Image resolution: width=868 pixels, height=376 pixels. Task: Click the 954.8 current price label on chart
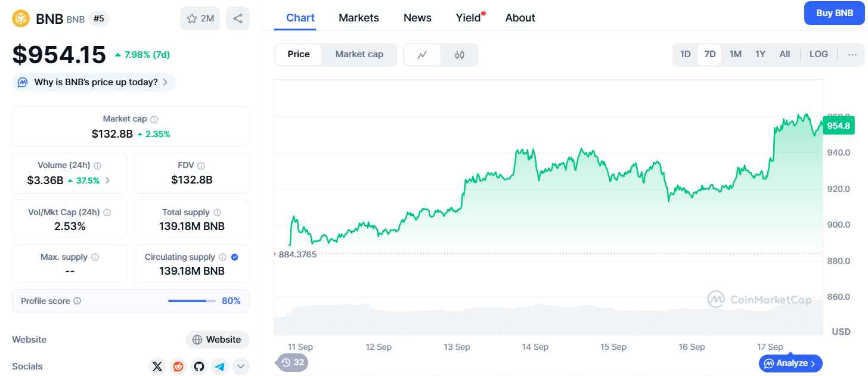tap(838, 125)
